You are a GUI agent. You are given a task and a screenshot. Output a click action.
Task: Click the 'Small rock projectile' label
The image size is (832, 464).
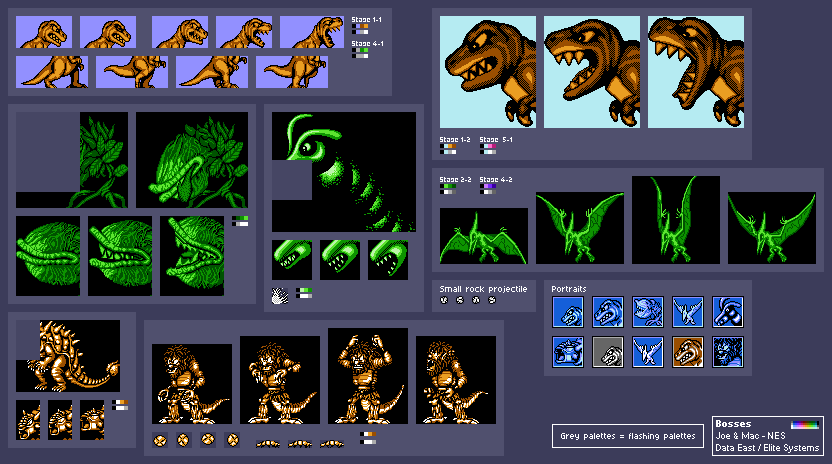click(476, 288)
